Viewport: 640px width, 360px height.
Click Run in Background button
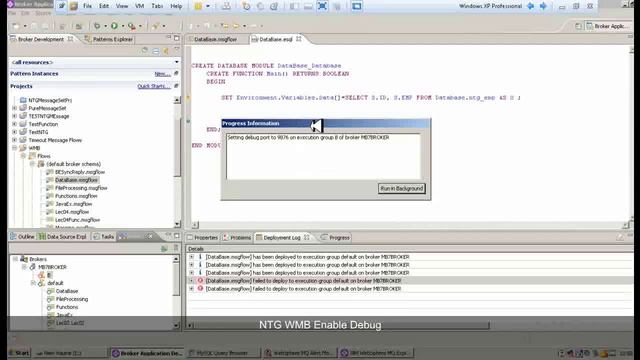401,189
